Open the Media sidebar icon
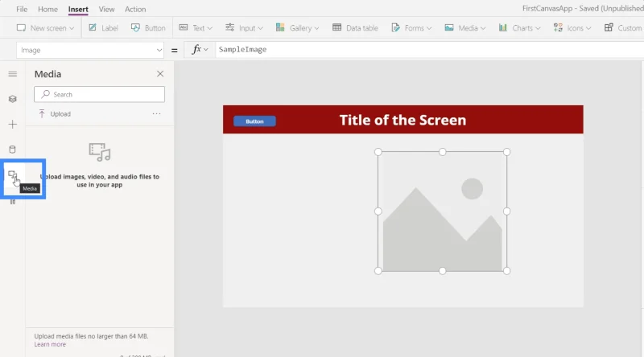This screenshot has width=644, height=357. click(13, 175)
